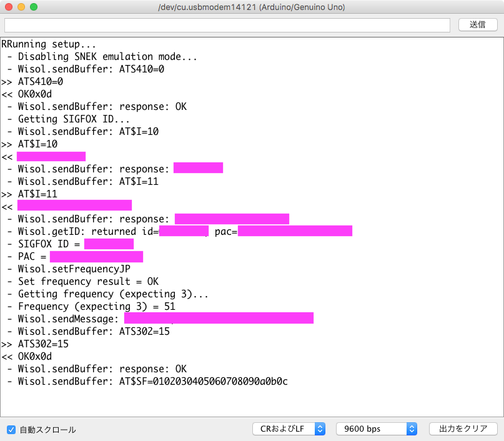Image resolution: width=504 pixels, height=441 pixels.
Task: Click the 'Wisol.sendBuffer: AT$I=11' line
Action: tap(83, 182)
